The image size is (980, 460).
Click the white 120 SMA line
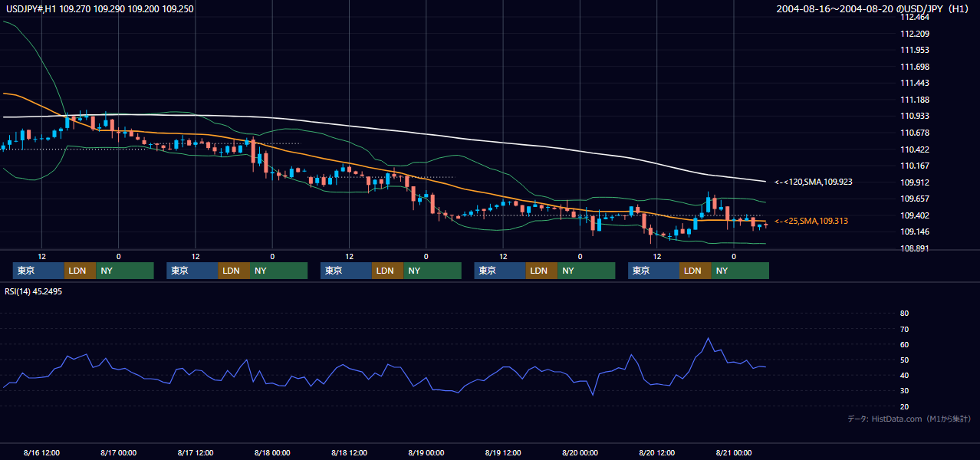pos(383,128)
